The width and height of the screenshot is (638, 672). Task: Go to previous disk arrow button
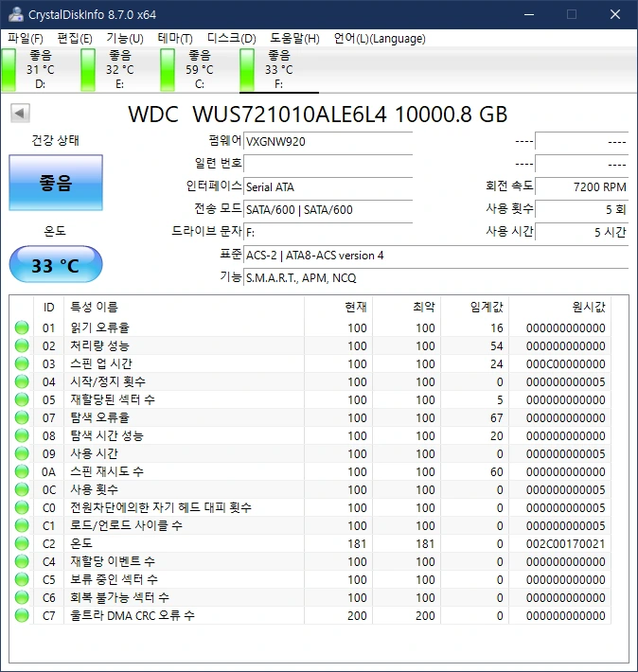pyautogui.click(x=20, y=114)
